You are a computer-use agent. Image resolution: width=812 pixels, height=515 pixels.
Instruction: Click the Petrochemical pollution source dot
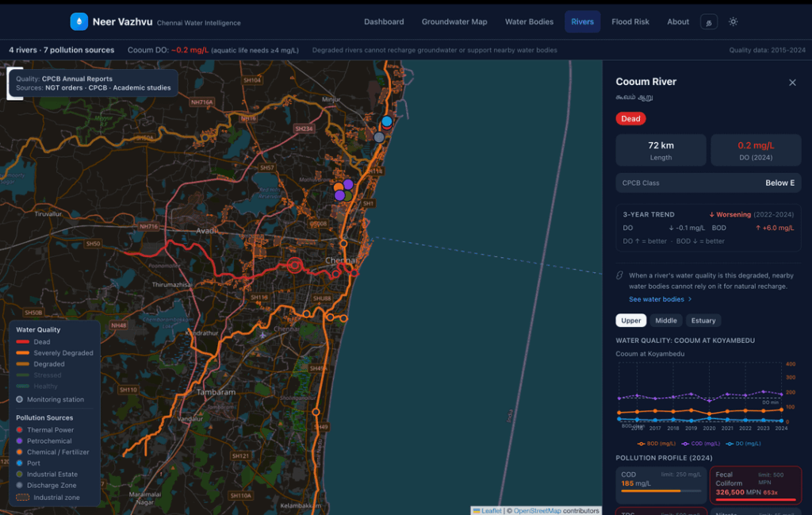(x=19, y=441)
